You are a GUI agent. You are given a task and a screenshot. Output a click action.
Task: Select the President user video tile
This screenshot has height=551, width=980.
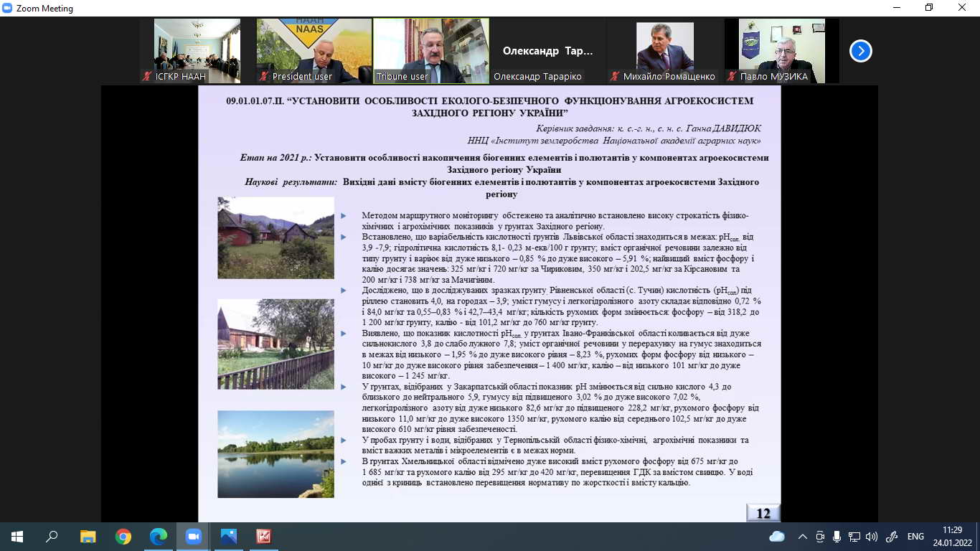click(314, 51)
